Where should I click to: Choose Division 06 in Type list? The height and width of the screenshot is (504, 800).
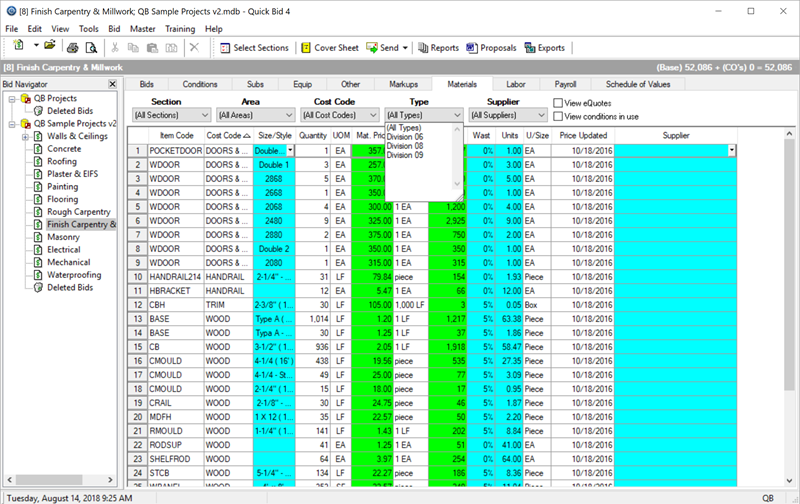tap(405, 137)
